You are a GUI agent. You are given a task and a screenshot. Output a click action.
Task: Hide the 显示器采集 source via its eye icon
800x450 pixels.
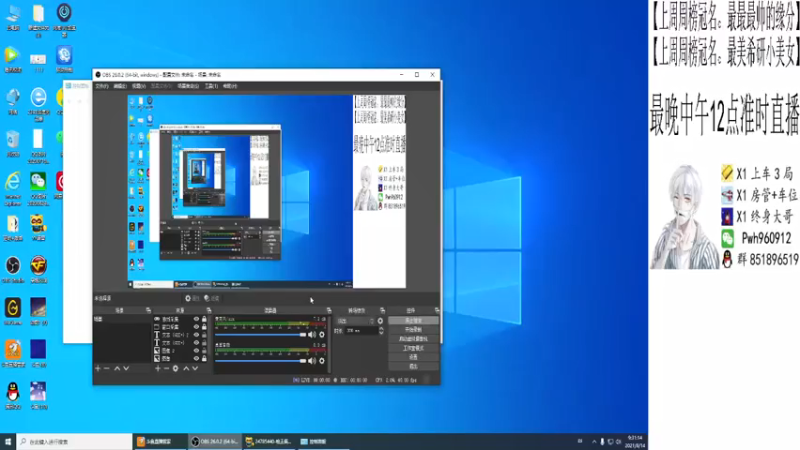point(196,319)
